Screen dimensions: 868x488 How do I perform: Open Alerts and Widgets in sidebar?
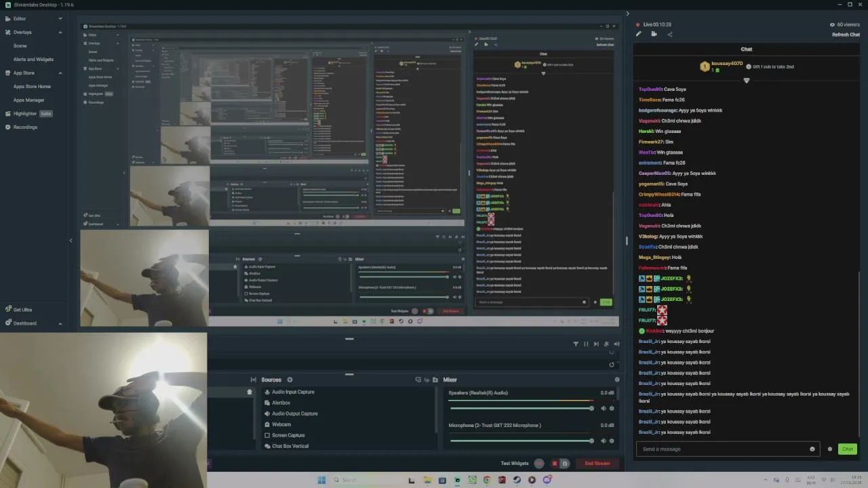(x=33, y=59)
